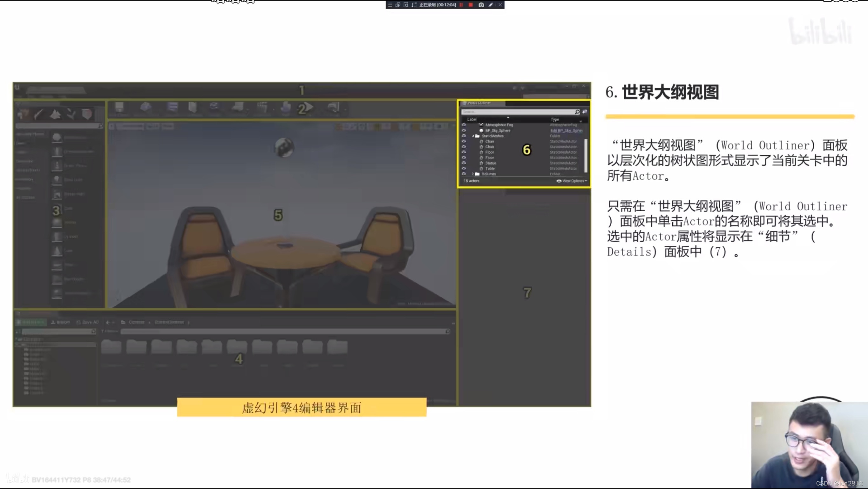Stop the recording with the red square

coord(471,5)
